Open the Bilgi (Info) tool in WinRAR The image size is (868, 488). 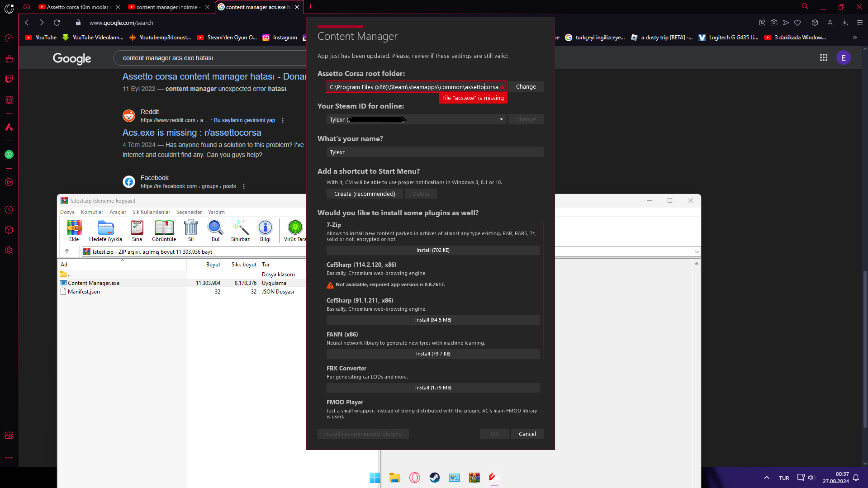tap(266, 231)
